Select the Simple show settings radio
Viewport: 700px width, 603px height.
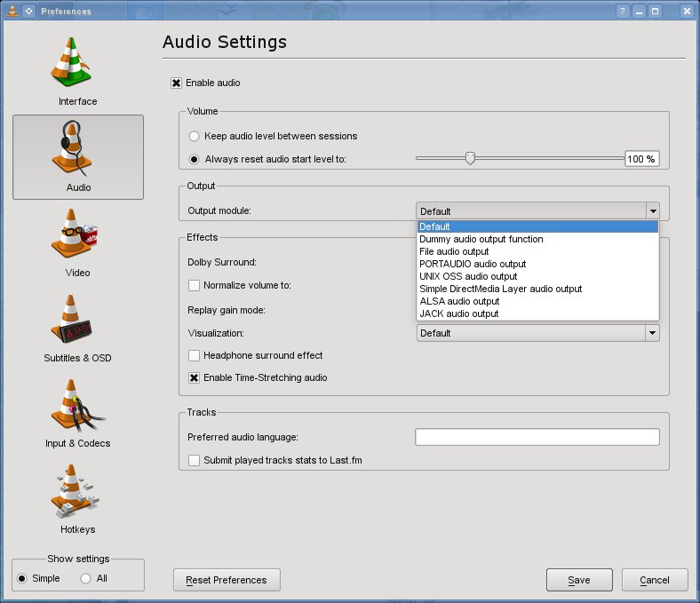click(21, 578)
